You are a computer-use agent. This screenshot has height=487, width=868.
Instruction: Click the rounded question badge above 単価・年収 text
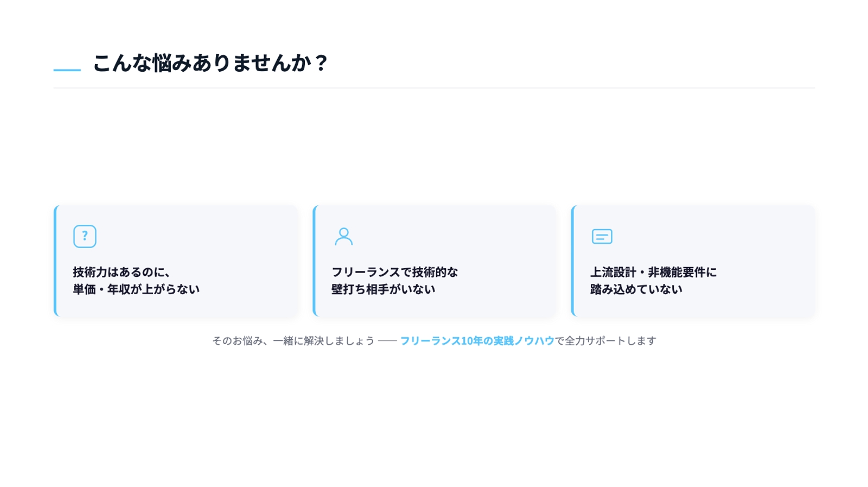pos(85,236)
